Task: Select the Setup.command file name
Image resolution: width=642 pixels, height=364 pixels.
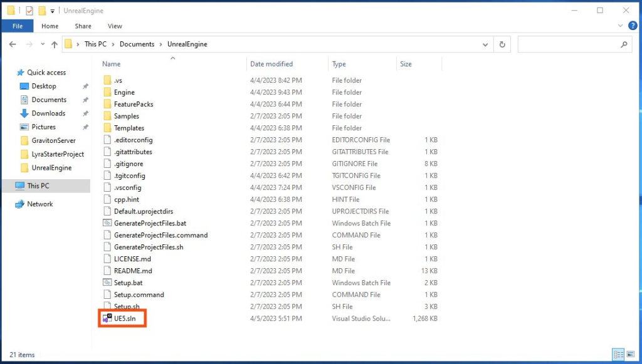Action: tap(139, 294)
